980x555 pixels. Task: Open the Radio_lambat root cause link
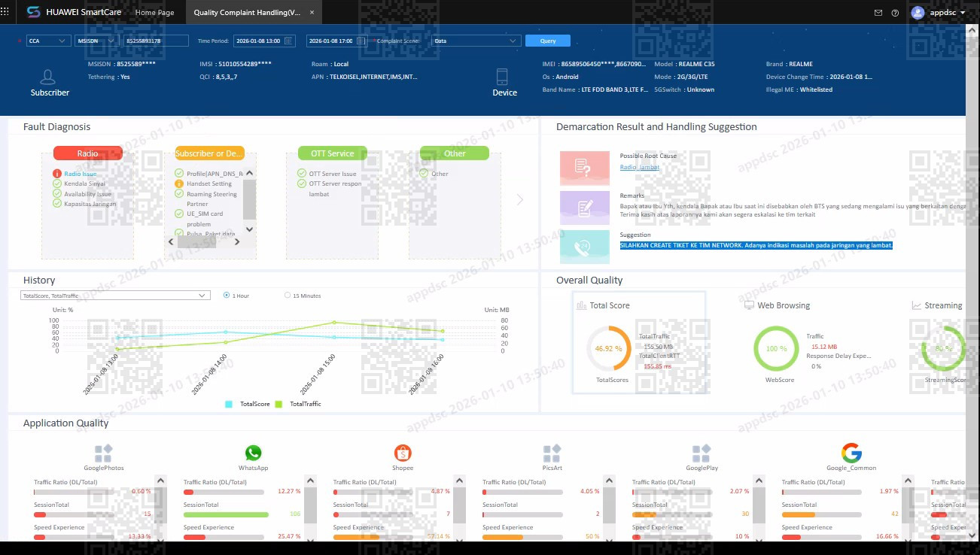pos(640,167)
